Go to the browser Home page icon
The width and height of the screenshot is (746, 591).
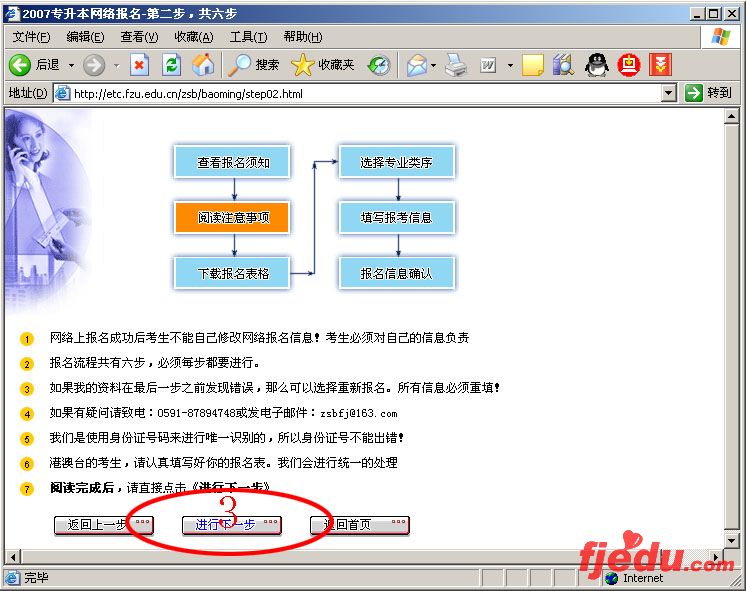point(203,65)
